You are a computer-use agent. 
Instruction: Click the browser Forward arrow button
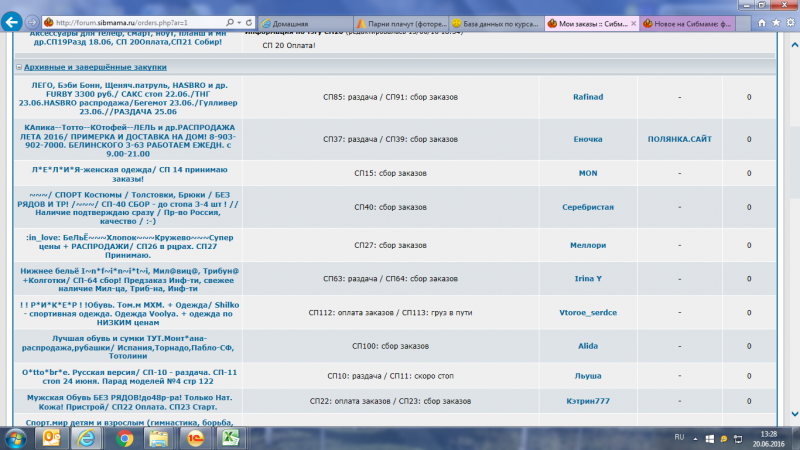tap(32, 22)
